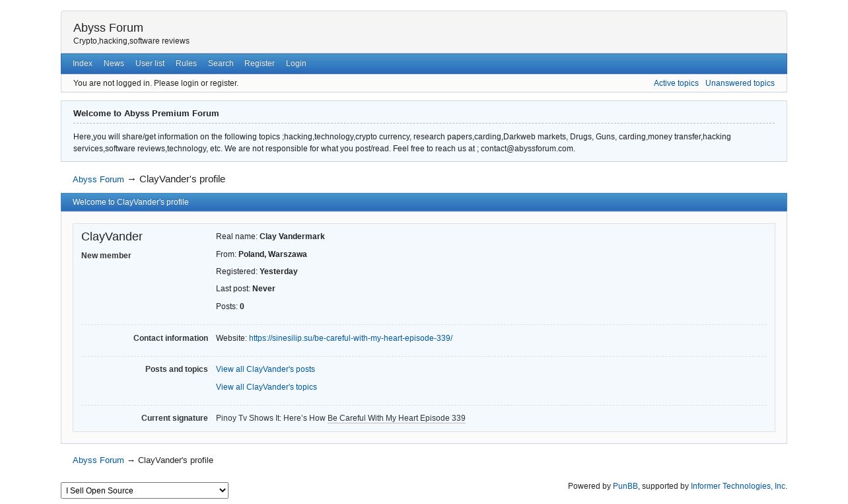Go to the News page

114,63
